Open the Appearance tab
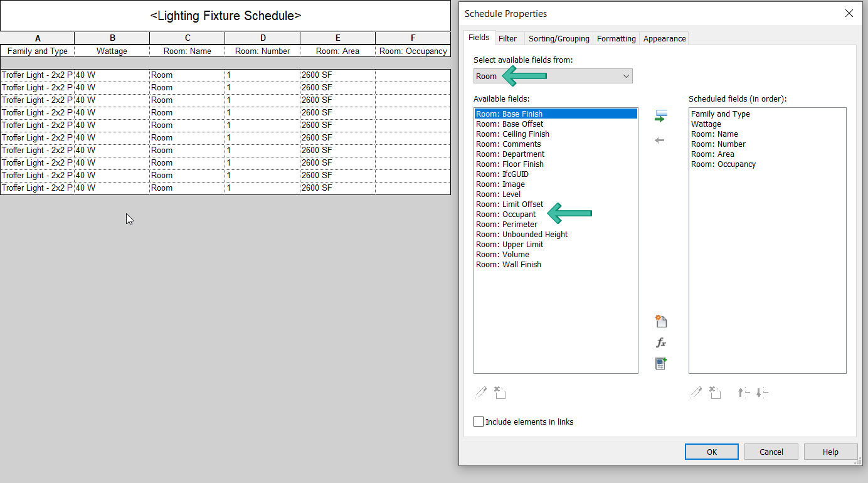Screen dimensions: 868x483 pyautogui.click(x=664, y=38)
